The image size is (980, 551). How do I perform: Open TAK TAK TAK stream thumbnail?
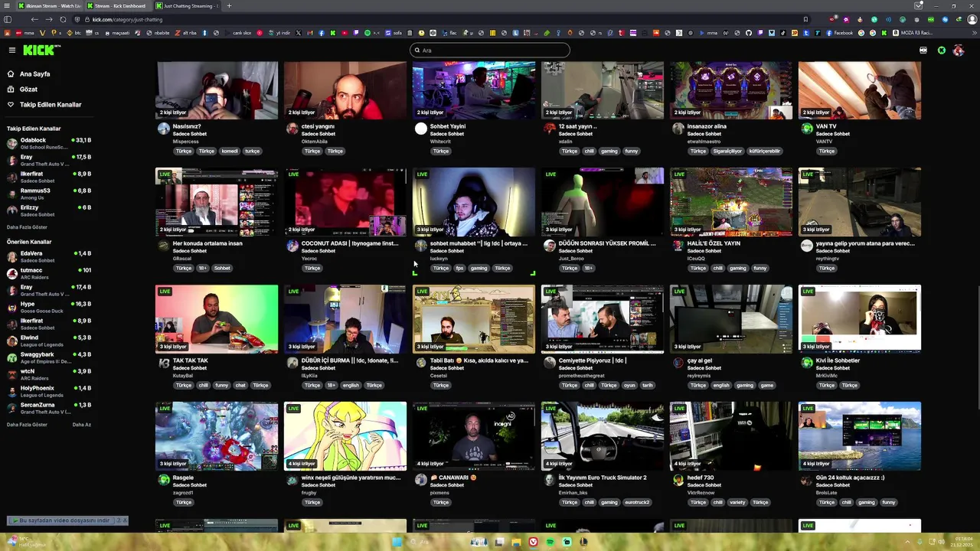pyautogui.click(x=217, y=318)
